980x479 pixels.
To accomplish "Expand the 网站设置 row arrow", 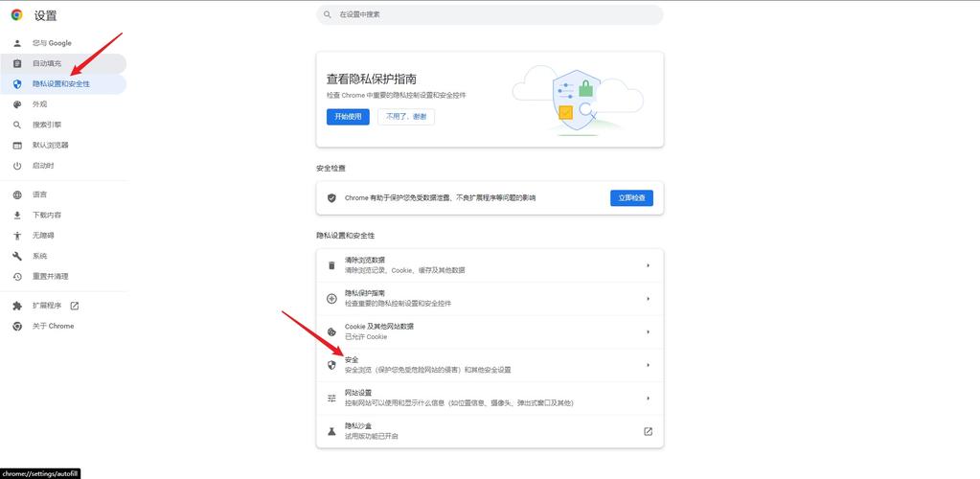I will click(x=649, y=399).
